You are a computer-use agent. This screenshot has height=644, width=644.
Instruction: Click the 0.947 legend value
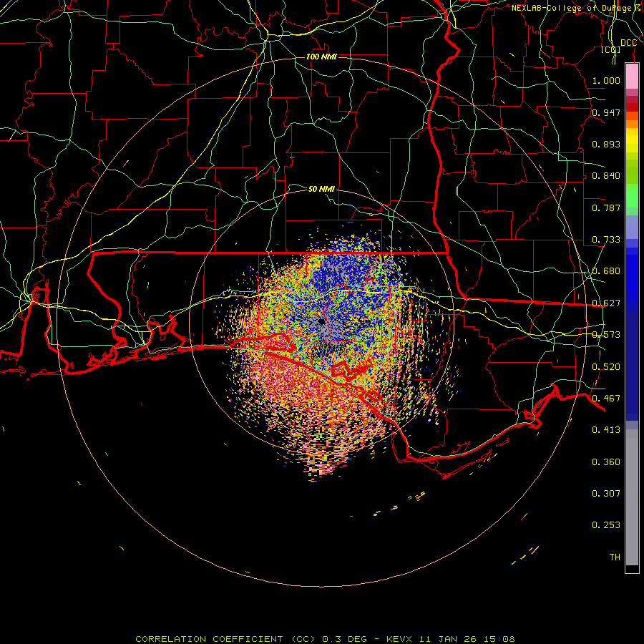coord(606,112)
